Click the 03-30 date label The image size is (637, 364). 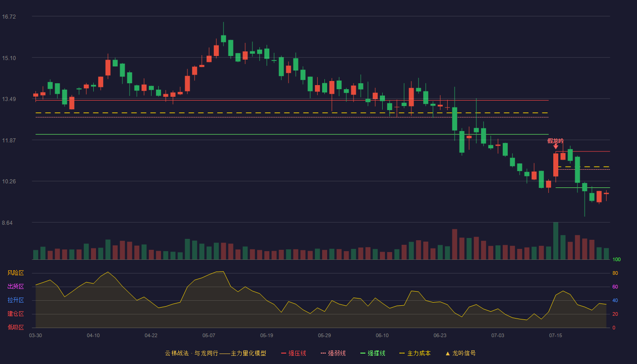[x=35, y=335]
